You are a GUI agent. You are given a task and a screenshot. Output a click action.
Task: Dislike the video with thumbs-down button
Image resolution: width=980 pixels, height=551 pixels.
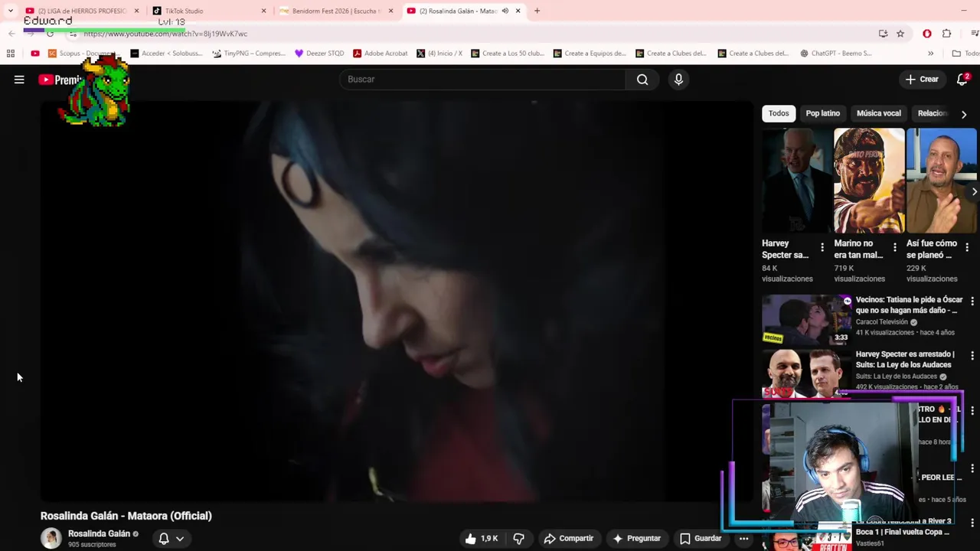(x=518, y=539)
